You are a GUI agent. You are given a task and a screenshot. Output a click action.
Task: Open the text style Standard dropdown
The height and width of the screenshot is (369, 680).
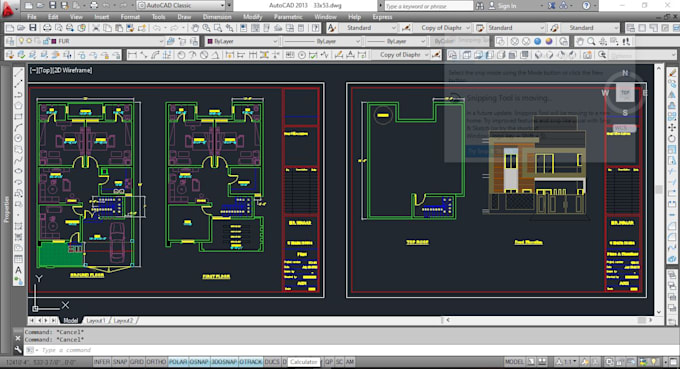click(x=368, y=28)
